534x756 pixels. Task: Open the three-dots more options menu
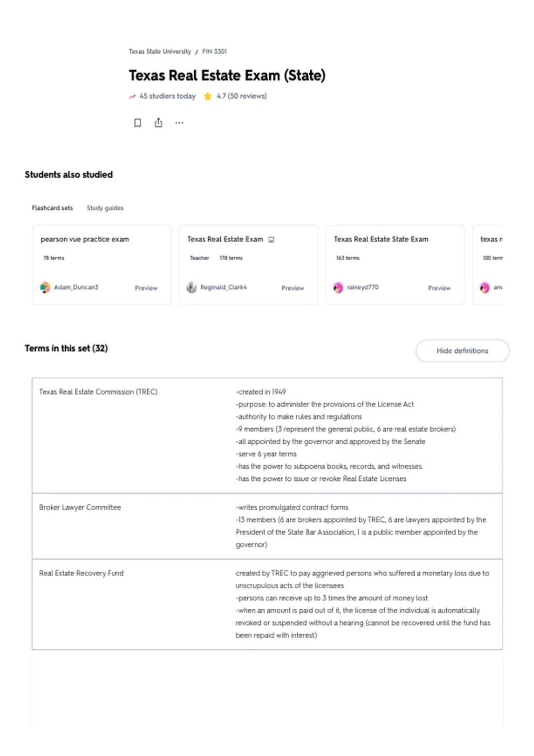tap(179, 123)
